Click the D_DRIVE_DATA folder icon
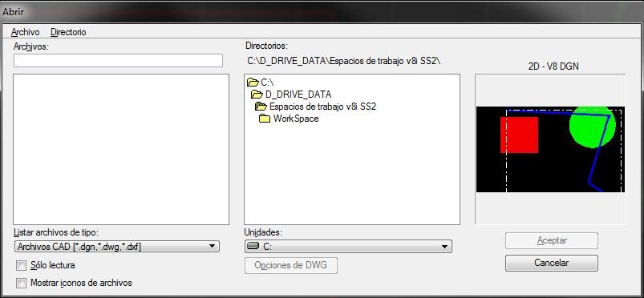The height and width of the screenshot is (298, 644). pyautogui.click(x=257, y=95)
